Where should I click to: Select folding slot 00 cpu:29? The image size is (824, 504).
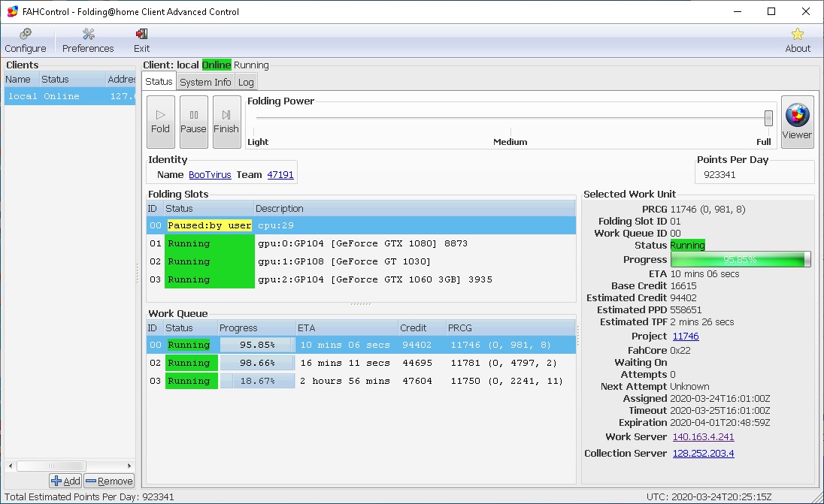point(361,225)
